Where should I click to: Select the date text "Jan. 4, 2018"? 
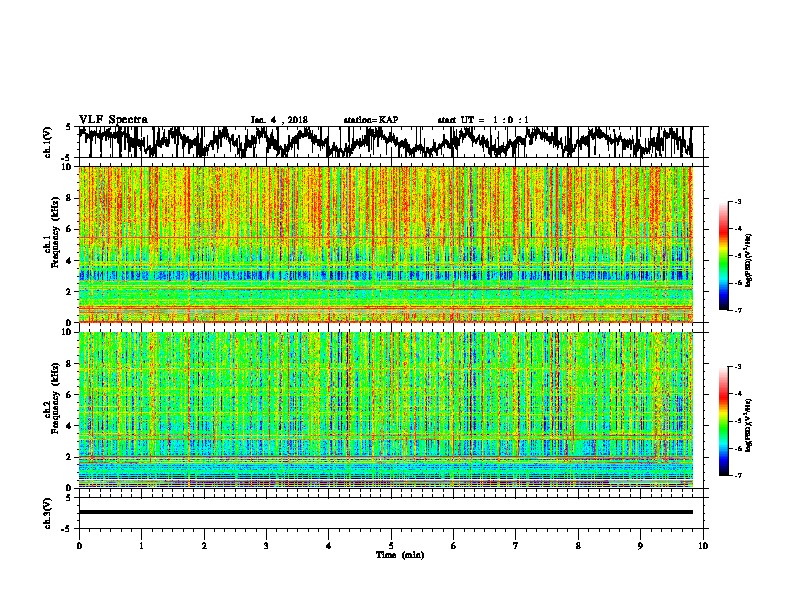tap(279, 120)
